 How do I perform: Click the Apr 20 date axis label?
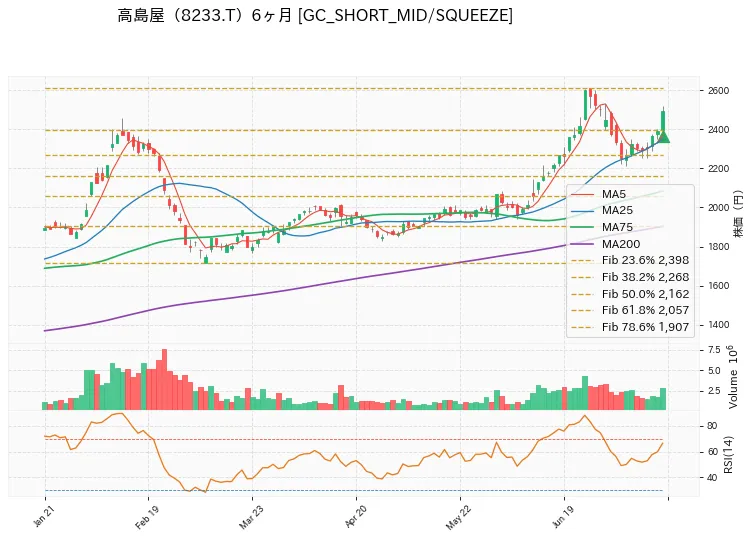(355, 517)
